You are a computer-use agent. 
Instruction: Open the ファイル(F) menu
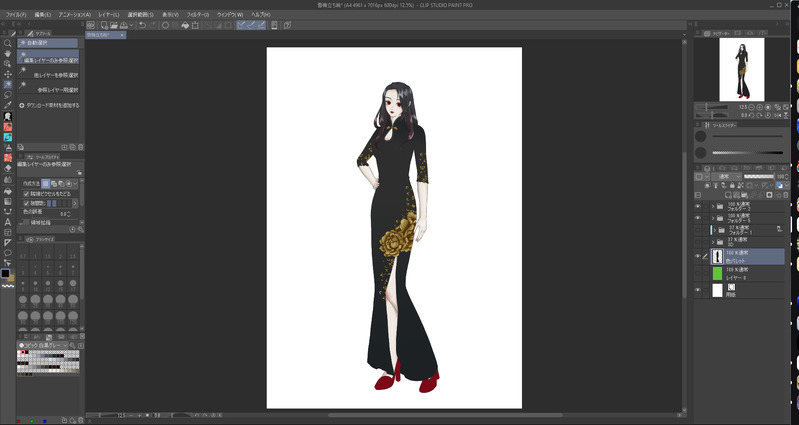click(16, 15)
